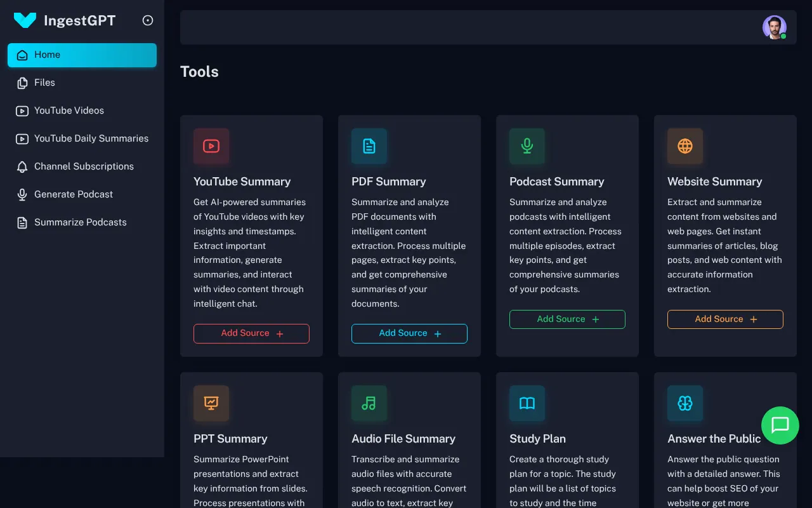
Task: Click the IngestGPT logo icon
Action: 25,20
